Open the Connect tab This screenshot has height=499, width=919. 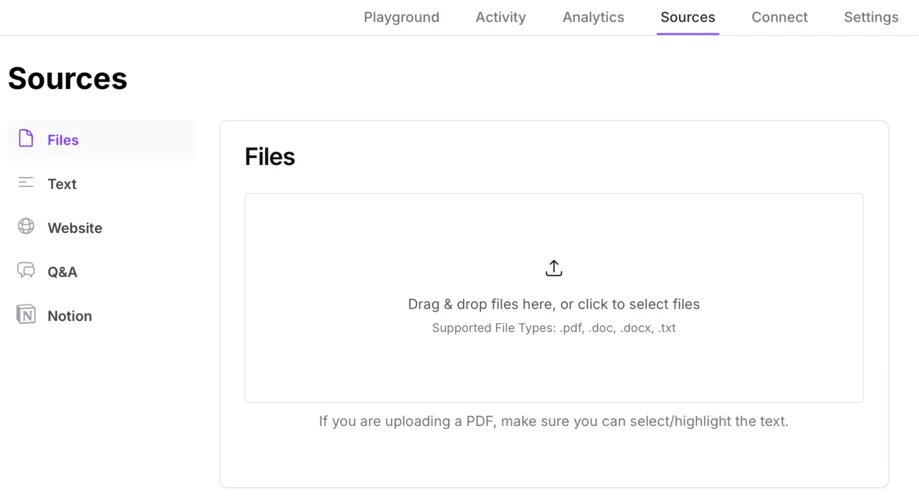pos(780,17)
